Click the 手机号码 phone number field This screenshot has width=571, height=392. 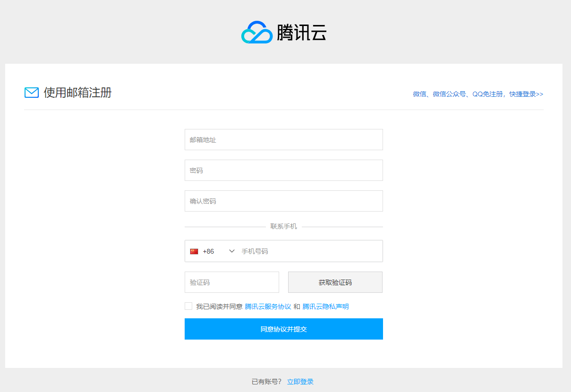pyautogui.click(x=311, y=251)
